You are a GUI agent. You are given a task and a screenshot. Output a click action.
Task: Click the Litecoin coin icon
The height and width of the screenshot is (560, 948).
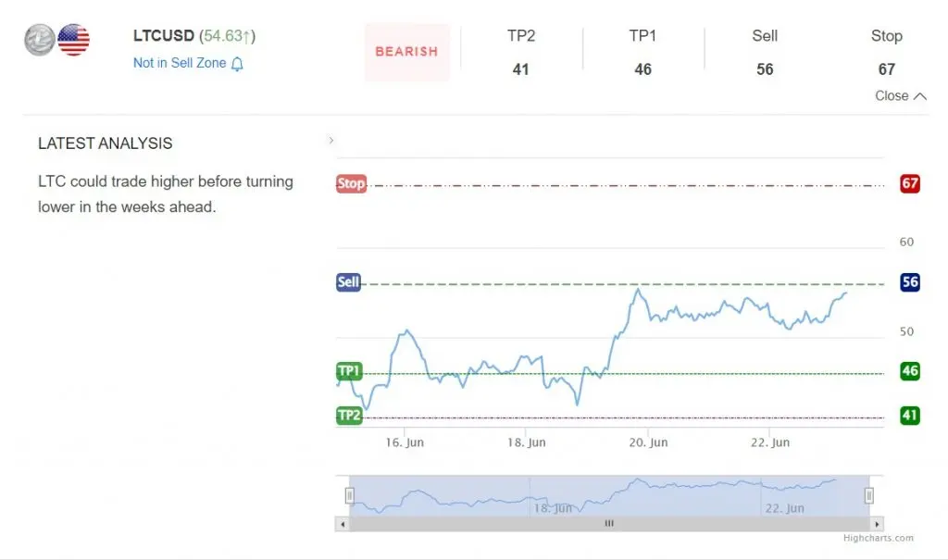point(39,40)
